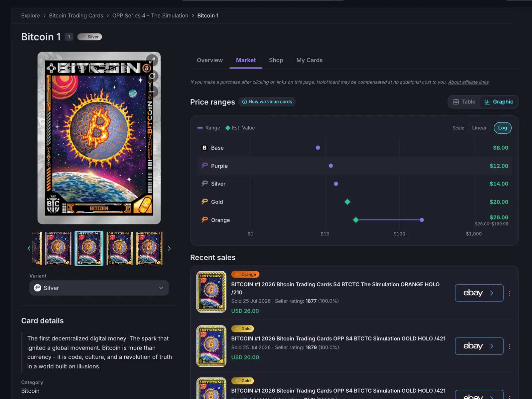
Task: Click the Orange price range line
Action: point(389,220)
